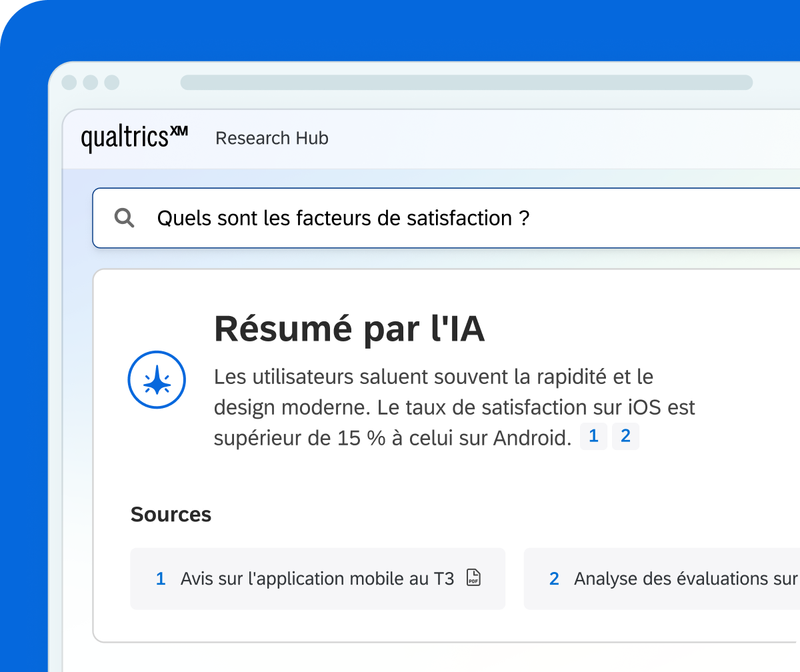Click the AI sparkle icon beside the summary
This screenshot has height=672, width=800.
tap(157, 380)
